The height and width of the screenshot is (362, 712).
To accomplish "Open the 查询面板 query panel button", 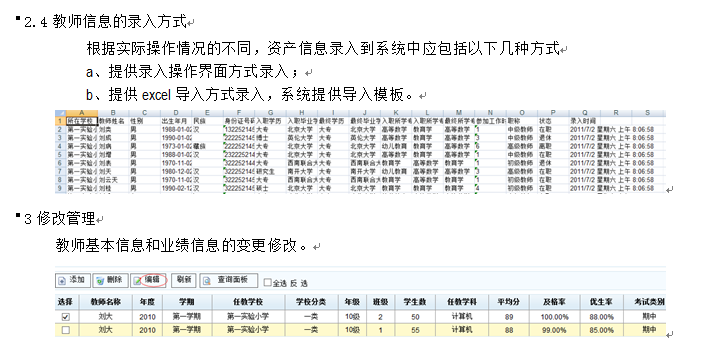I will coord(229,280).
